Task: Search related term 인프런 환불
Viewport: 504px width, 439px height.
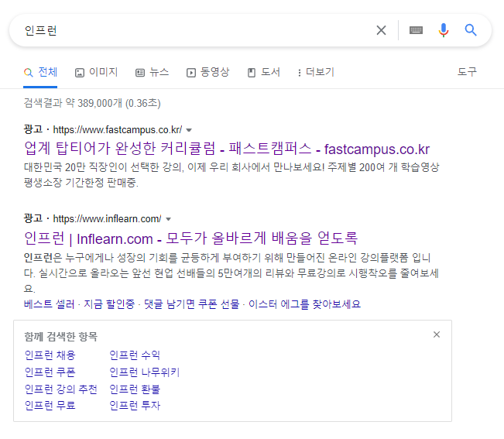Action: click(x=135, y=389)
